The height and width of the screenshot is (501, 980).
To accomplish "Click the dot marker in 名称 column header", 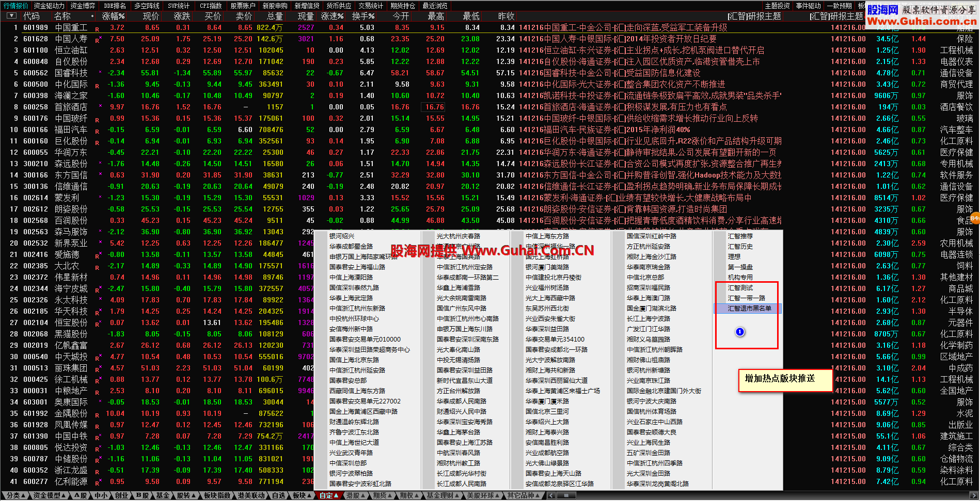I will (93, 16).
